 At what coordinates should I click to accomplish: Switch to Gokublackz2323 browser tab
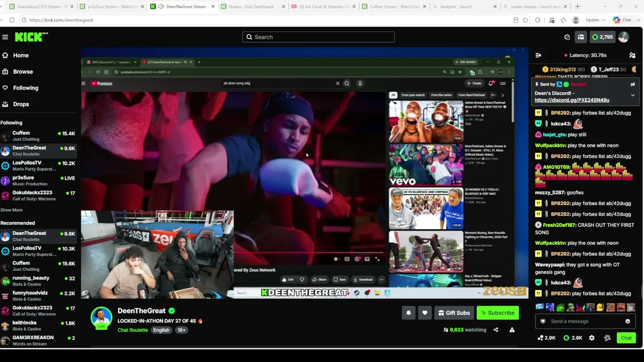tap(41, 7)
